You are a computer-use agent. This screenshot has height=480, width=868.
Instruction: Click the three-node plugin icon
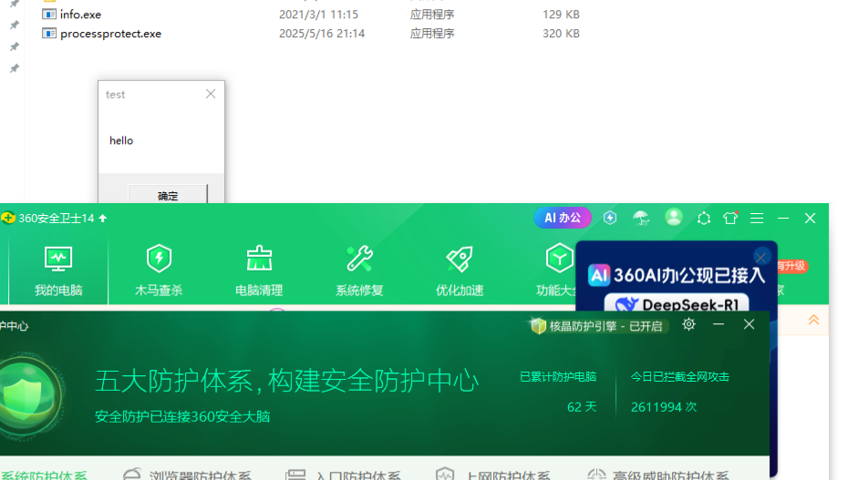[x=704, y=219]
